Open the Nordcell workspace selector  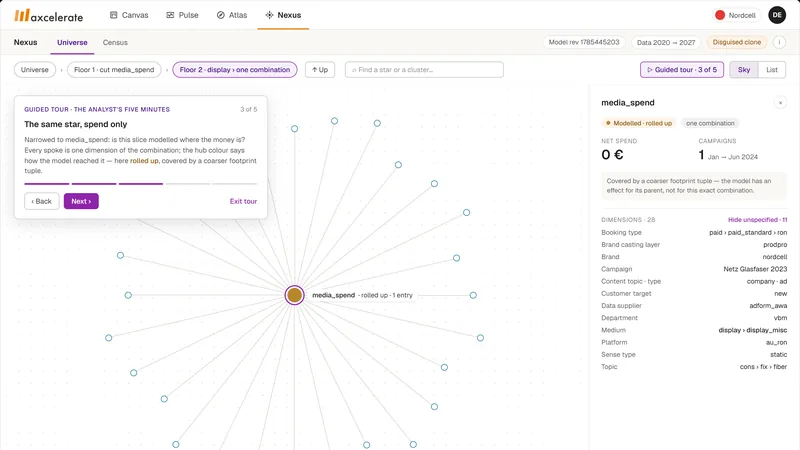[736, 15]
